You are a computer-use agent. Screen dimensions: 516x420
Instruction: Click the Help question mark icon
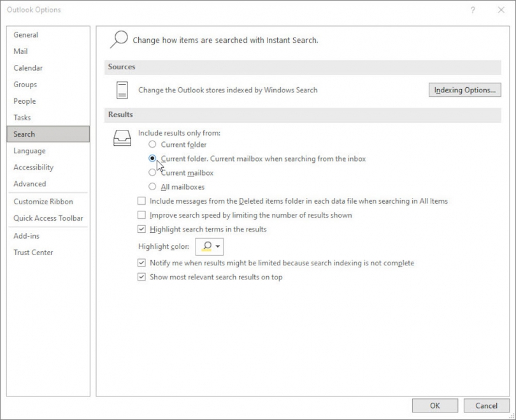[x=471, y=10]
